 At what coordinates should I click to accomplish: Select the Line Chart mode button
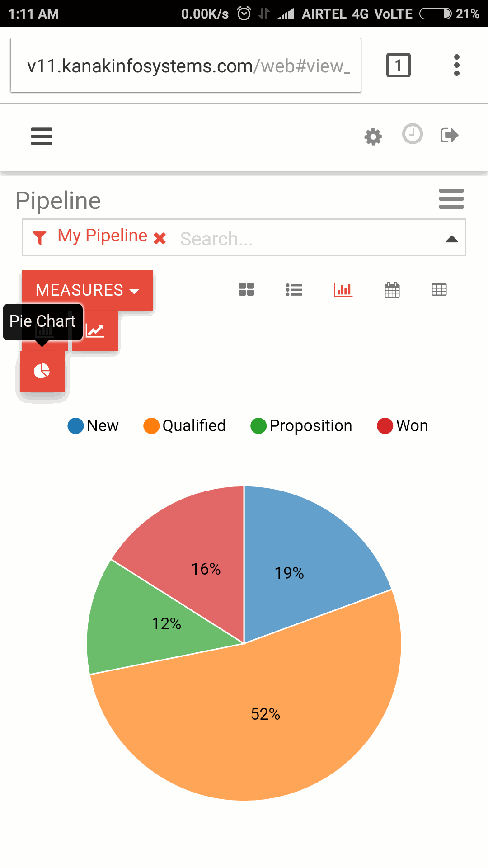(95, 330)
